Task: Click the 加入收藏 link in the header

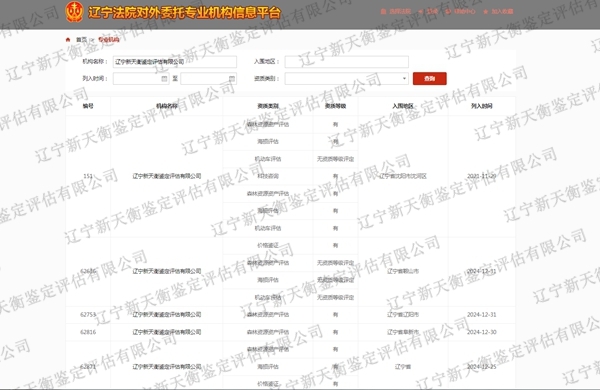Action: 502,11
